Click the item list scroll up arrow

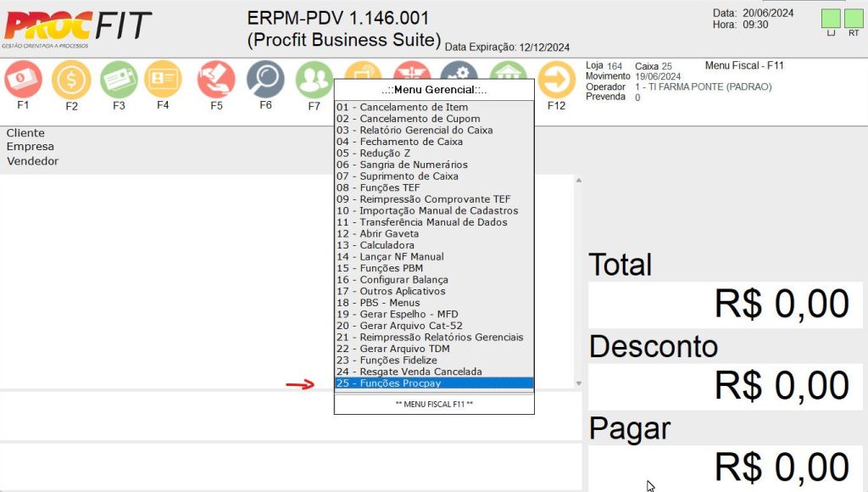point(578,180)
